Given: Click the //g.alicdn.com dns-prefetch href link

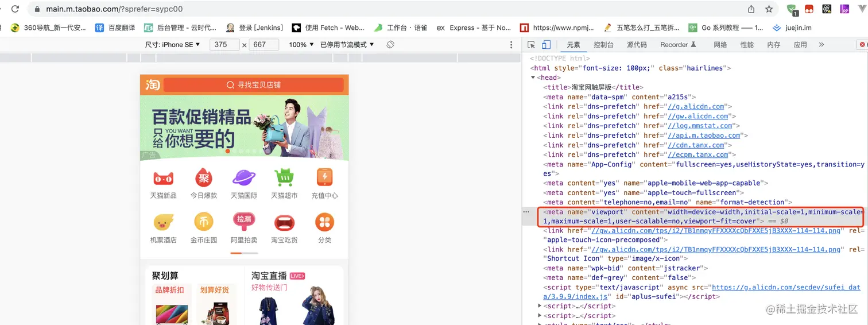Looking at the screenshot, I should click(696, 107).
